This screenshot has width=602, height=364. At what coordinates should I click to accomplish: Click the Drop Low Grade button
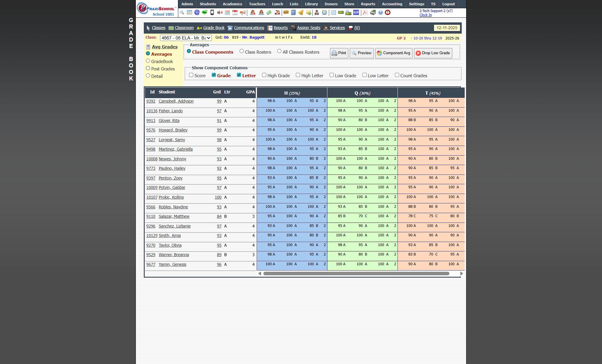pyautogui.click(x=433, y=53)
